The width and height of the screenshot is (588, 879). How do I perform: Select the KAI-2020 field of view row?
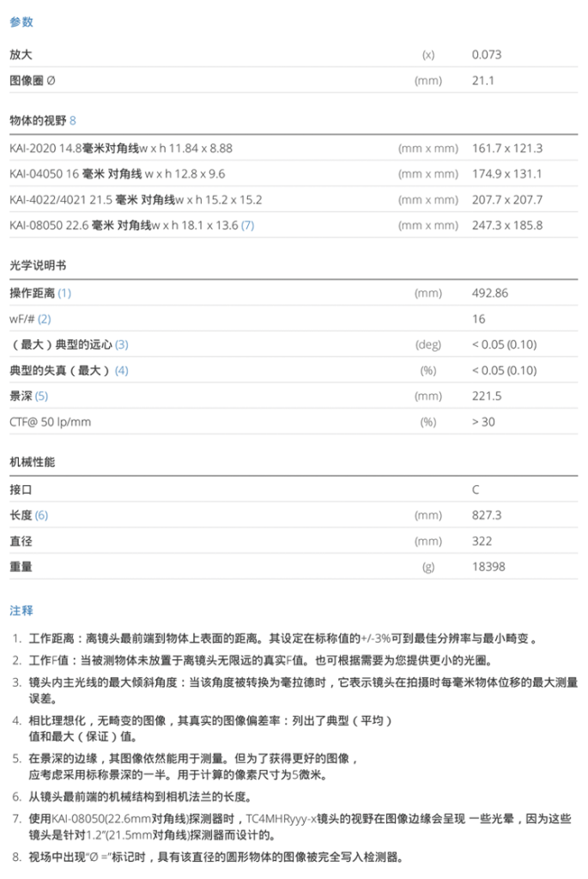click(120, 148)
